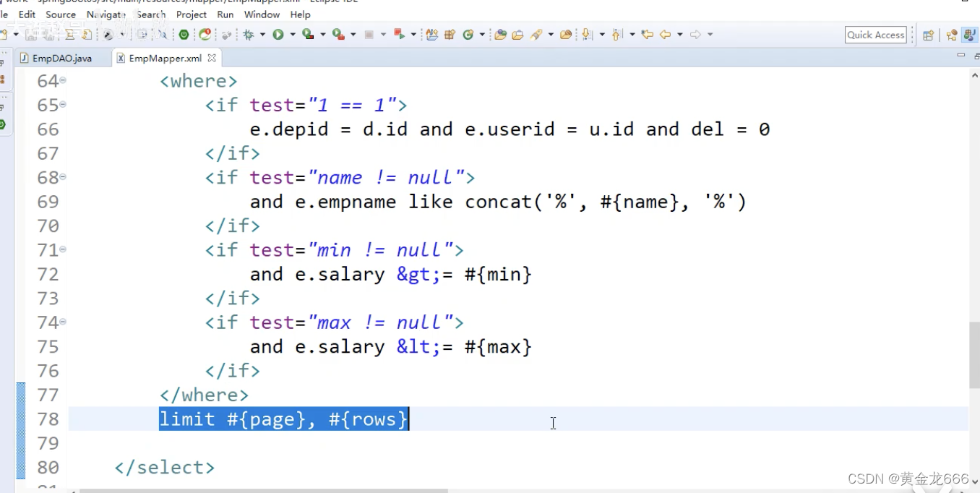Image resolution: width=980 pixels, height=493 pixels.
Task: Click the '</select>' tag on line 80
Action: 165,468
